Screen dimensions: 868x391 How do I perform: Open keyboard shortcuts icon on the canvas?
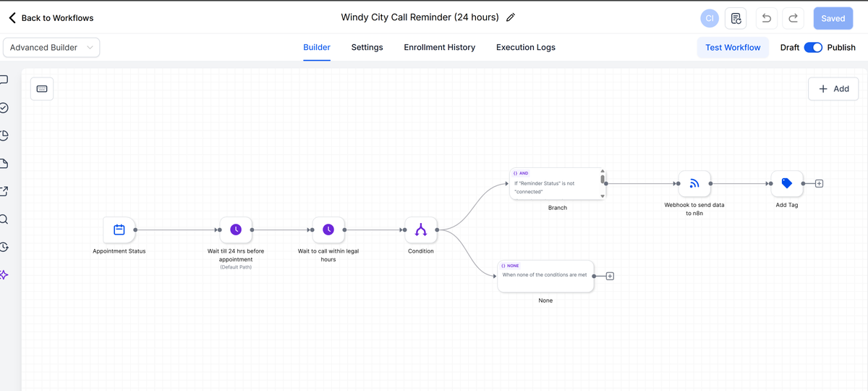pos(42,88)
